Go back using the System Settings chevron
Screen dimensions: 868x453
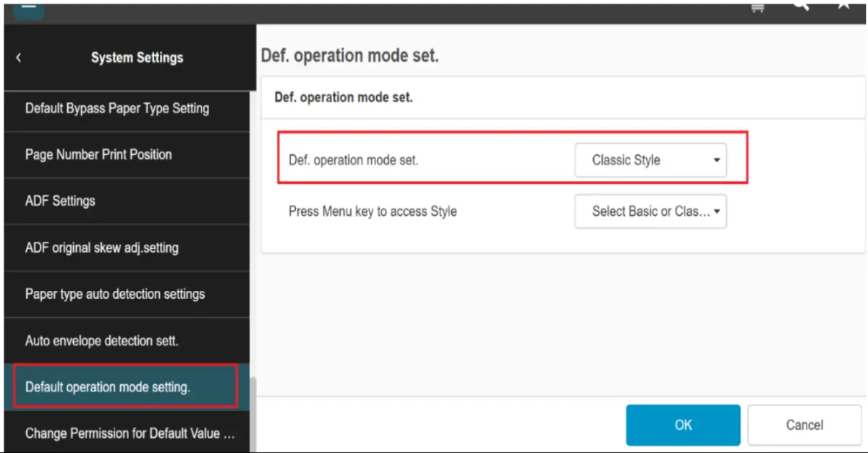pyautogui.click(x=18, y=58)
